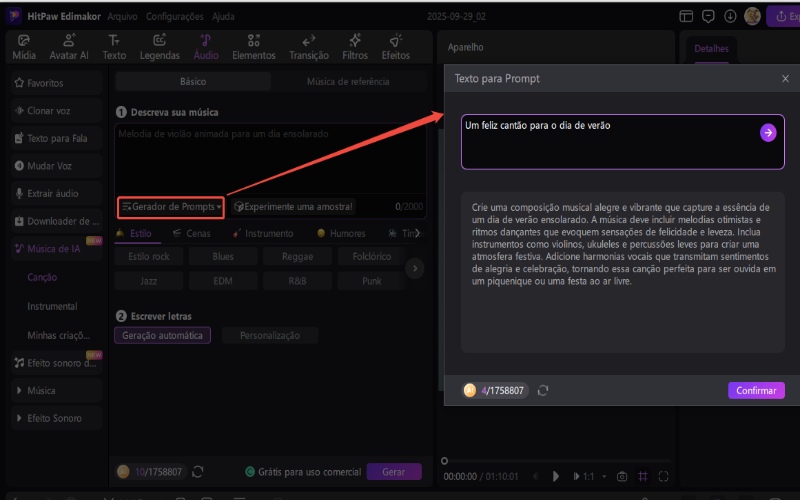
Task: Select the Canção sub-item
Action: coord(42,277)
